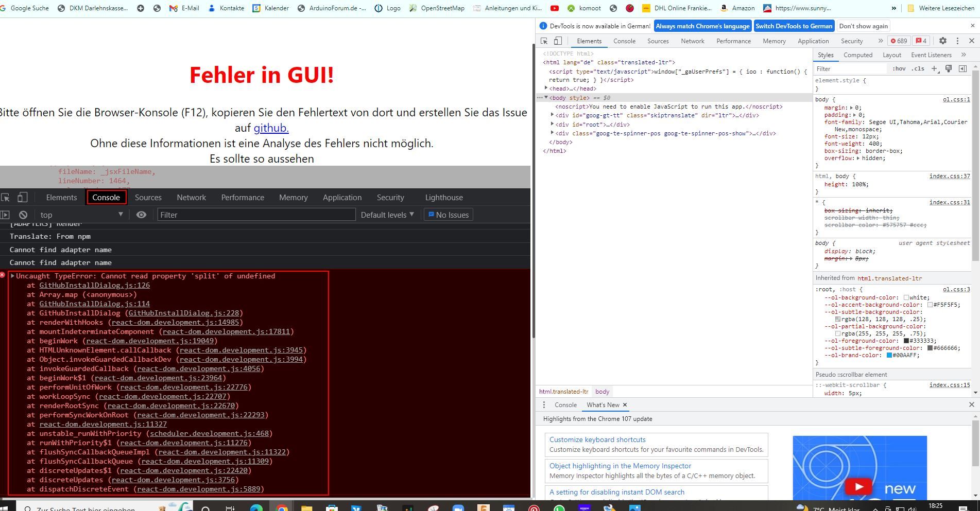Open the DevTools Network tab
Image resolution: width=980 pixels, height=511 pixels.
[693, 41]
